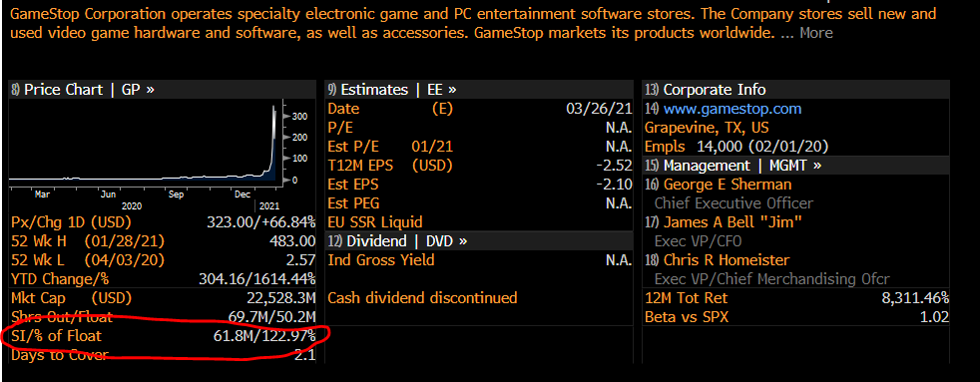The height and width of the screenshot is (382, 980).
Task: Open the Price Chart GP panel header
Action: pos(163,89)
